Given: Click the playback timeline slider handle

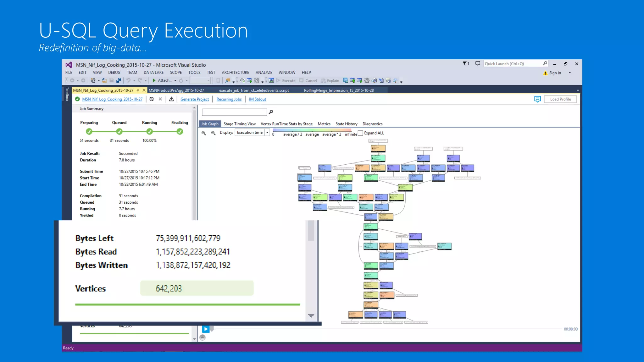Looking at the screenshot, I should [x=212, y=328].
